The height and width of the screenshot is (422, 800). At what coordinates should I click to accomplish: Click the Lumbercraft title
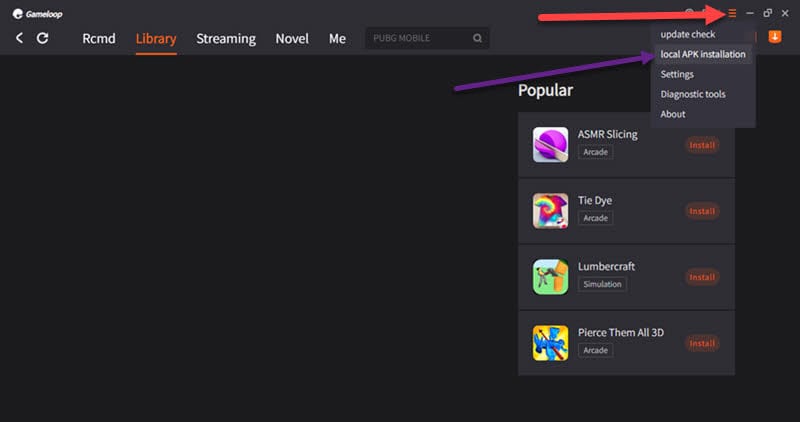[606, 266]
